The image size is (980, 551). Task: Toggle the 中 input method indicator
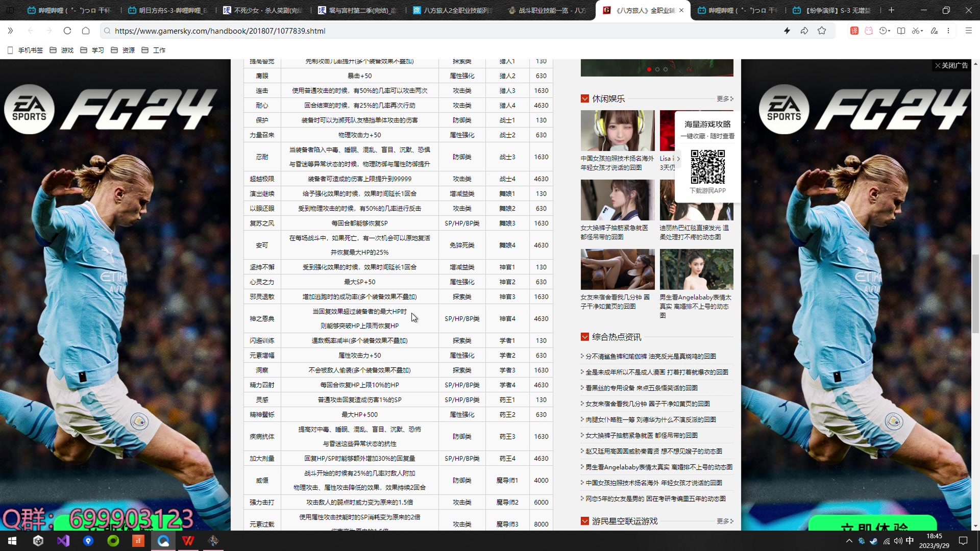tap(910, 541)
